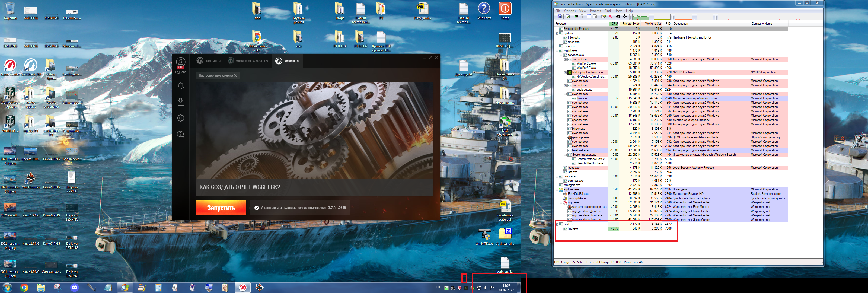Select the Windows help desktop icon
The image size is (868, 293).
coord(484,11)
